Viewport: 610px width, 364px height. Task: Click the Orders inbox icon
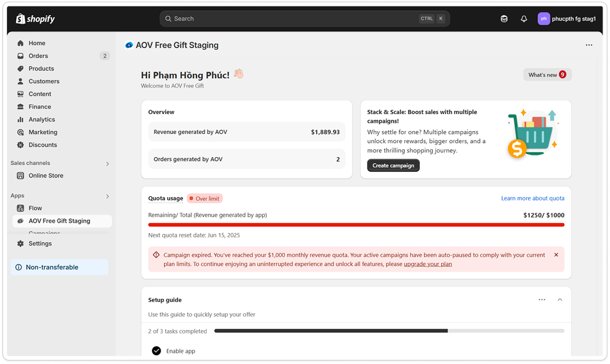(x=20, y=56)
